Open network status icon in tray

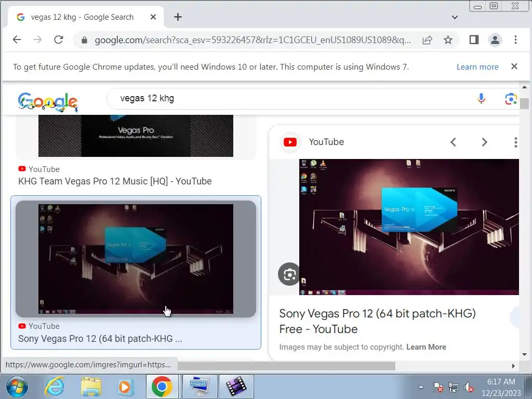[x=453, y=387]
